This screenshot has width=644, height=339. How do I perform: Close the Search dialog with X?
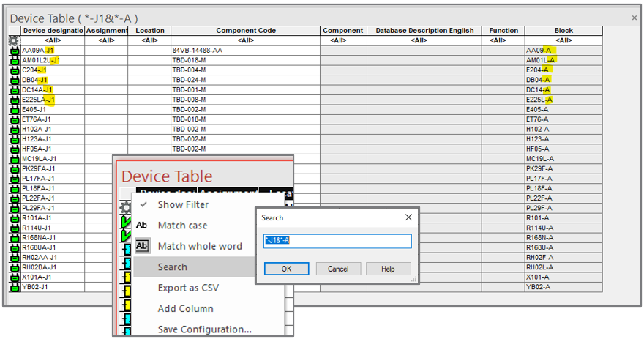[408, 217]
